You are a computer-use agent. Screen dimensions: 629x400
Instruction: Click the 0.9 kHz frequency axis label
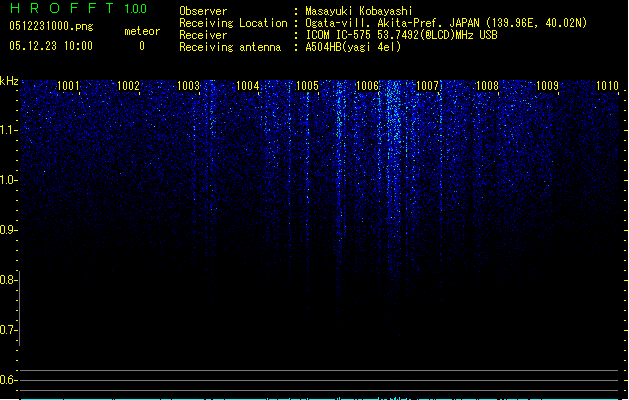click(x=8, y=230)
